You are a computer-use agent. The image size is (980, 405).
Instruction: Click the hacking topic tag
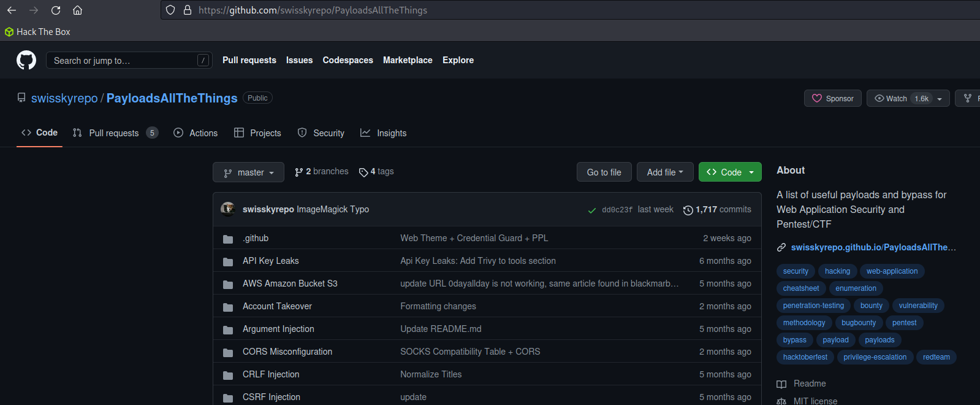click(x=837, y=271)
